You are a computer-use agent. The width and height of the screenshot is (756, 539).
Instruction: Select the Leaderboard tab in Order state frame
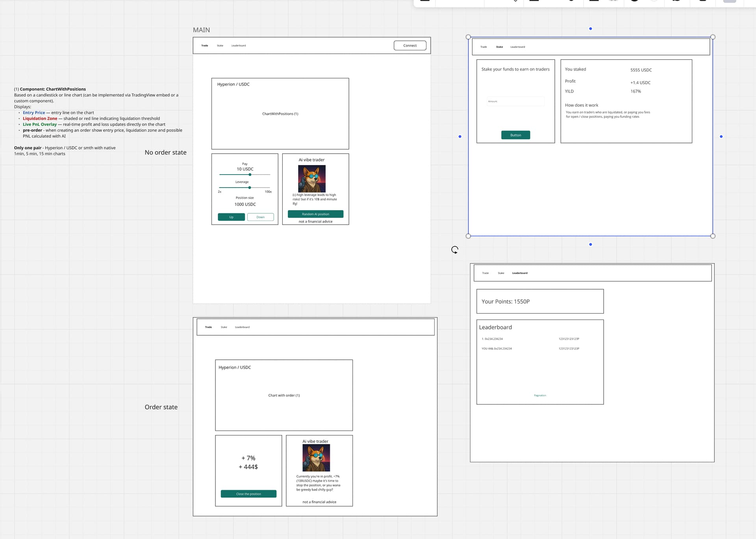point(243,327)
